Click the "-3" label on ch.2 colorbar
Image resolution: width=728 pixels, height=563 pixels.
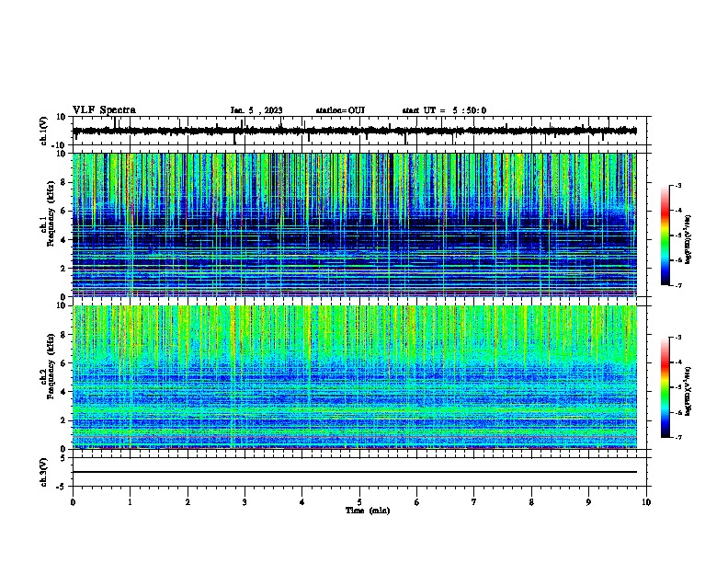point(677,338)
